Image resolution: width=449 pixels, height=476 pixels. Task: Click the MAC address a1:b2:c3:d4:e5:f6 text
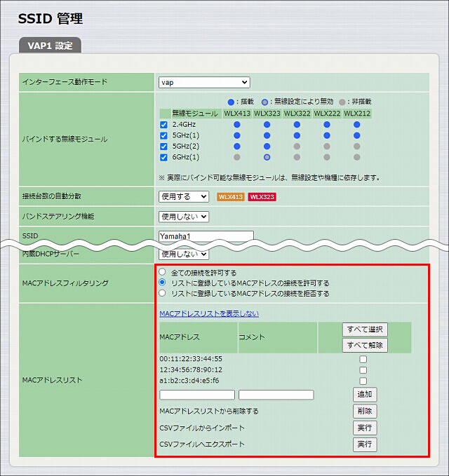[189, 381]
